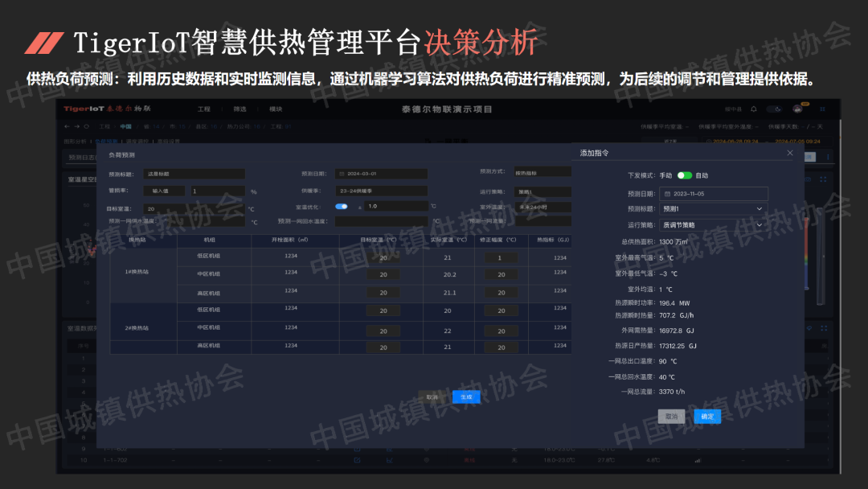
Task: Click the 目标室温 input field showing 20
Action: pos(193,208)
